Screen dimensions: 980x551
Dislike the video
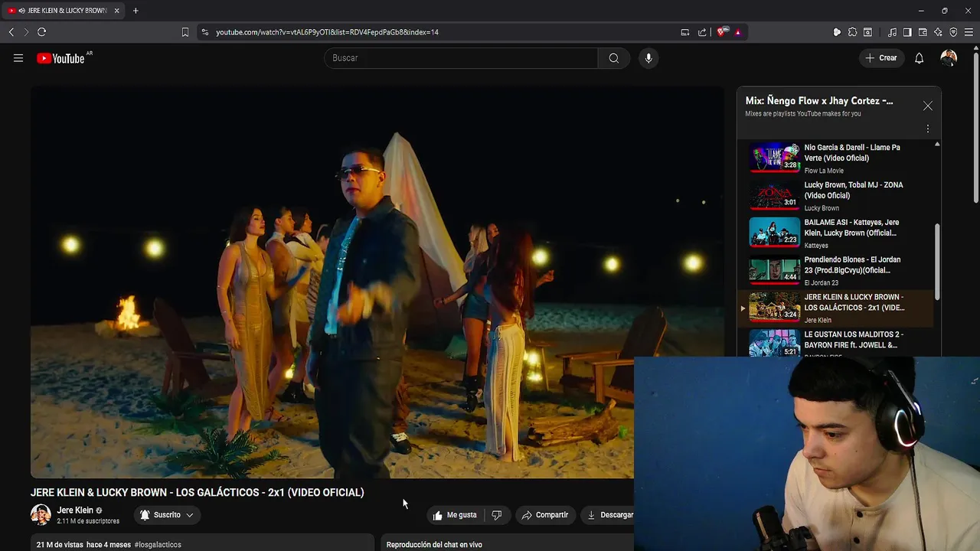point(496,515)
